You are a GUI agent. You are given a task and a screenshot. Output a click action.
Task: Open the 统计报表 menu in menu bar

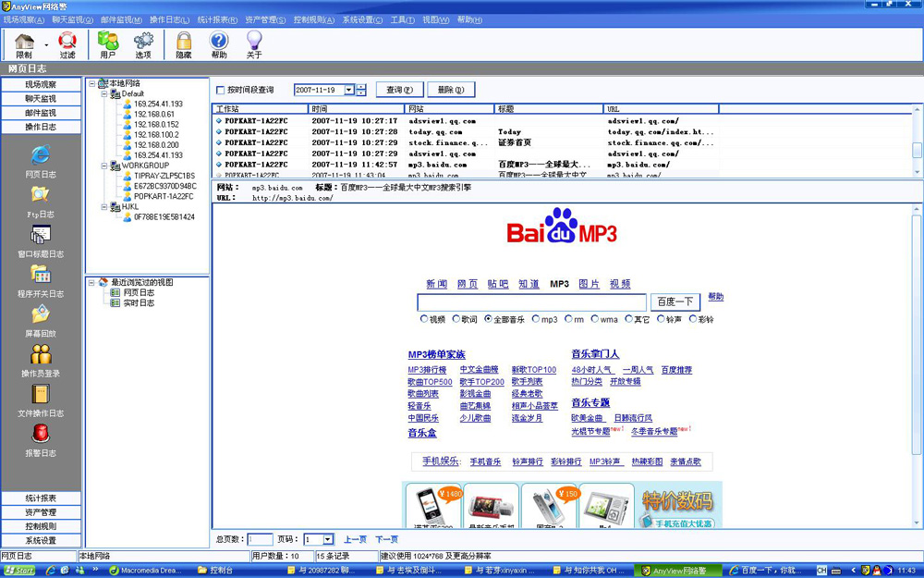click(218, 19)
